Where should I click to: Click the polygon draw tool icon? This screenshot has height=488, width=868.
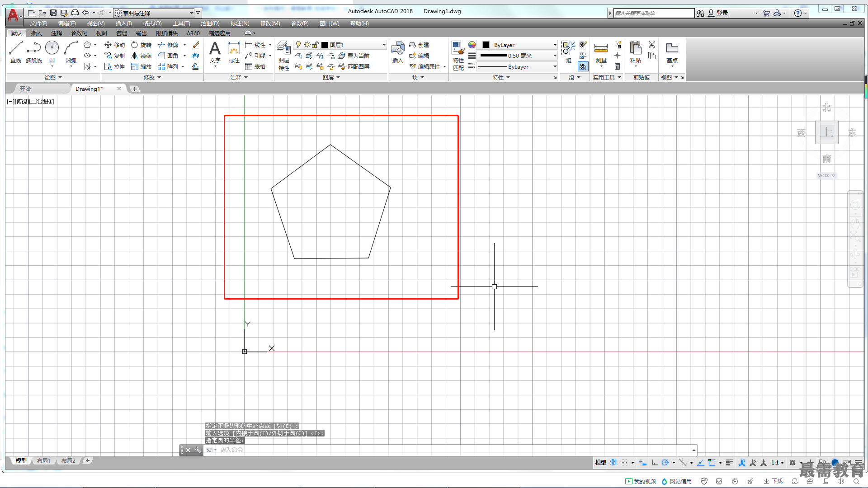pos(87,45)
